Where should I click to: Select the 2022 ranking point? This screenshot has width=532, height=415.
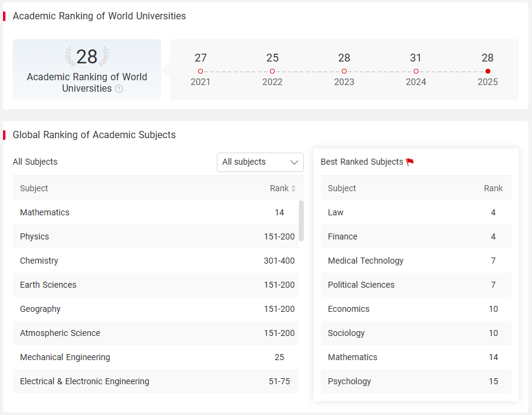click(272, 71)
